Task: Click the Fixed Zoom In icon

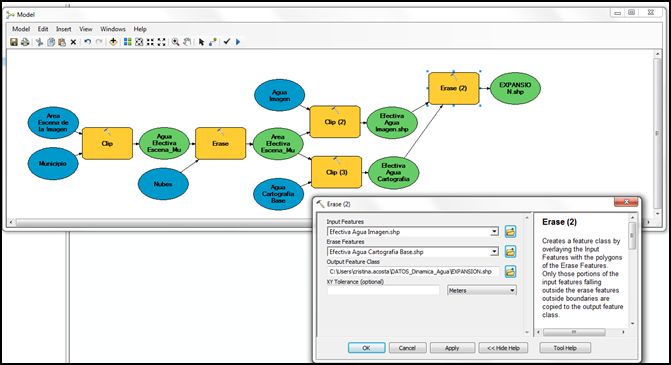Action: pyautogui.click(x=150, y=42)
